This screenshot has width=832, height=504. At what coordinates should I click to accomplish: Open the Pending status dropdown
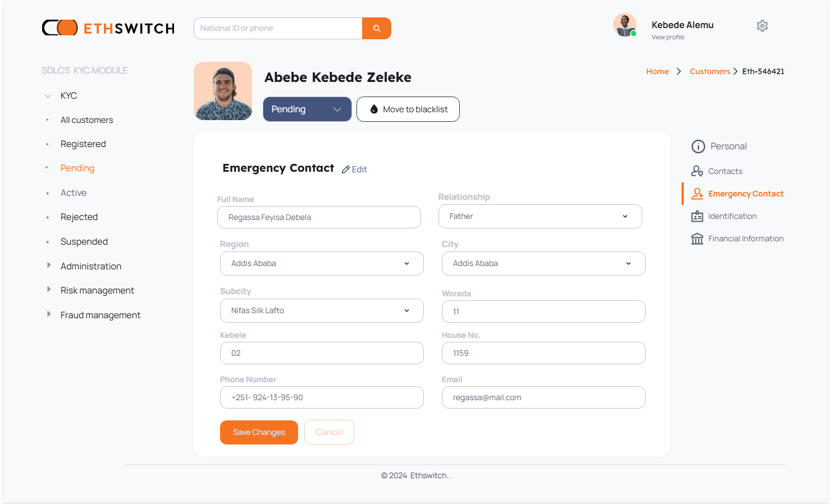click(x=307, y=109)
